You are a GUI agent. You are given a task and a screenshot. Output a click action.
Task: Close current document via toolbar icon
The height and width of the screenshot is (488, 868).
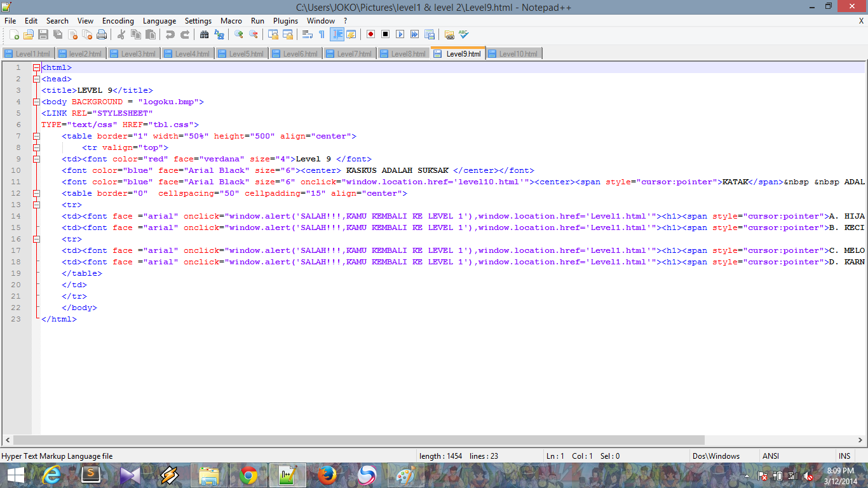[x=72, y=34]
